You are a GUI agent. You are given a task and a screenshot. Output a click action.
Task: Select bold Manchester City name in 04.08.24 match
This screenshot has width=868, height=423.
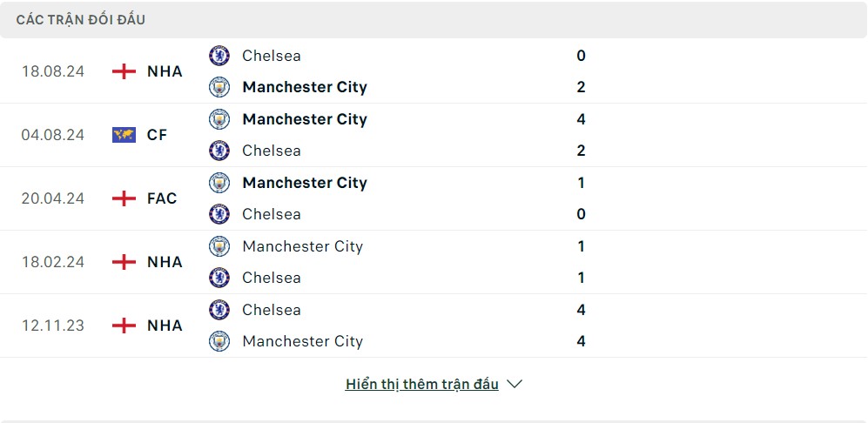tap(305, 119)
